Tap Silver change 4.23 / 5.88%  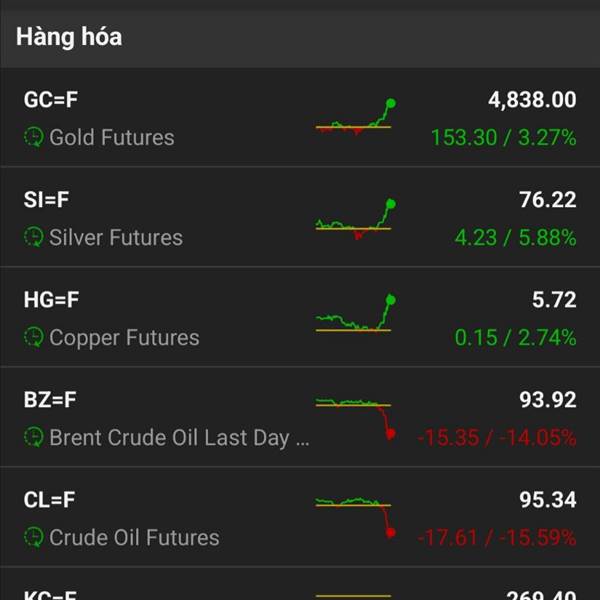point(515,237)
